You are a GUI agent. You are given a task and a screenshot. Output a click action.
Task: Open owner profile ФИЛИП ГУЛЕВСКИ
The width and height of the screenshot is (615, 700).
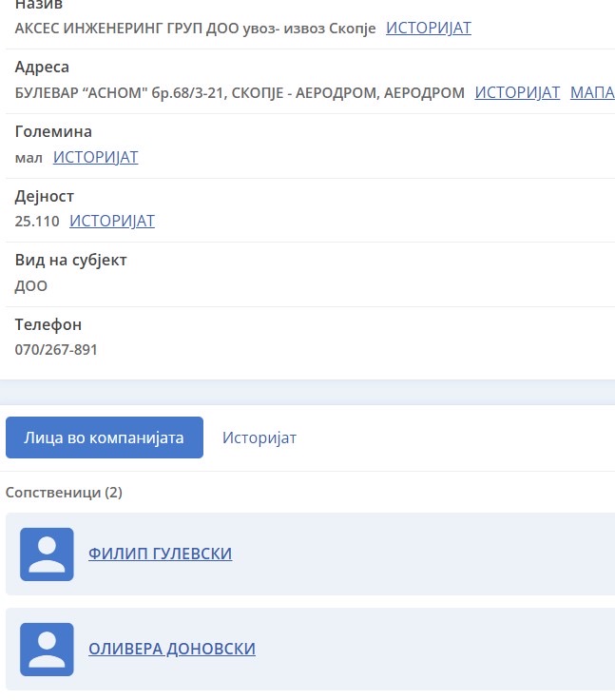click(x=160, y=554)
